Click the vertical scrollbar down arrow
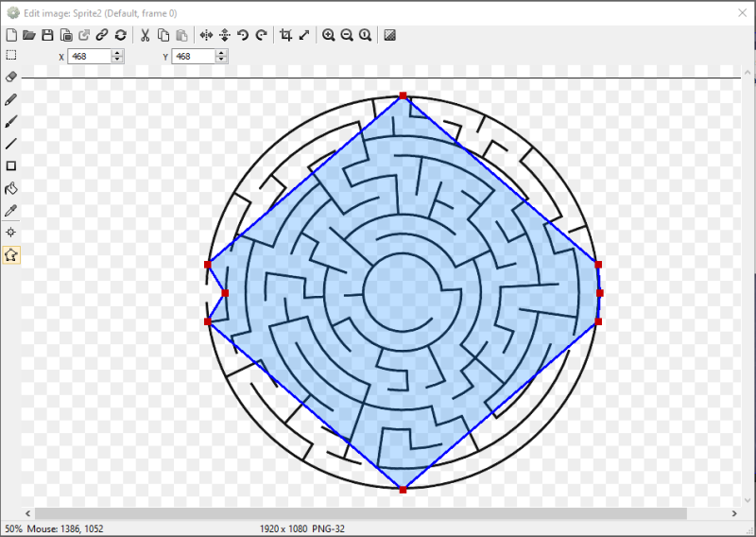Screen dimensions: 756x537 click(x=747, y=501)
